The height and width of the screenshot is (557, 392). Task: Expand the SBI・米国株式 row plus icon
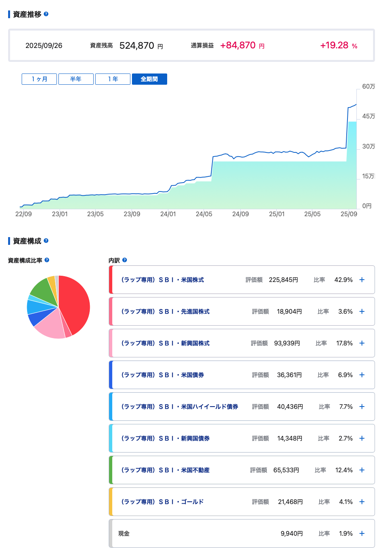(362, 280)
